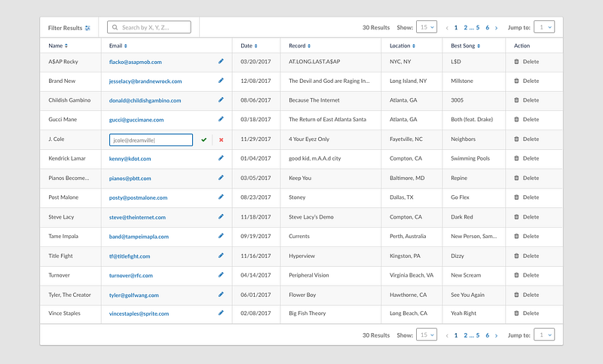Click the search magnifier icon

(115, 27)
